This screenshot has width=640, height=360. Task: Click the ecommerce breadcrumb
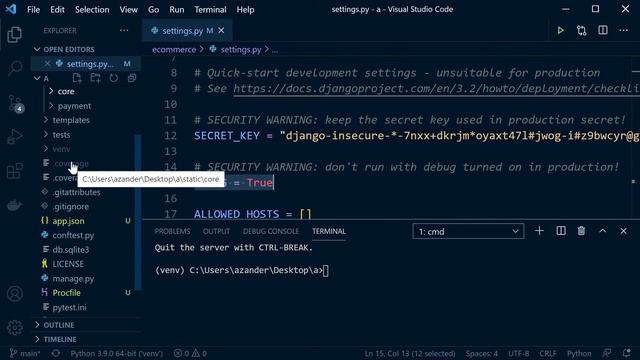tap(174, 49)
